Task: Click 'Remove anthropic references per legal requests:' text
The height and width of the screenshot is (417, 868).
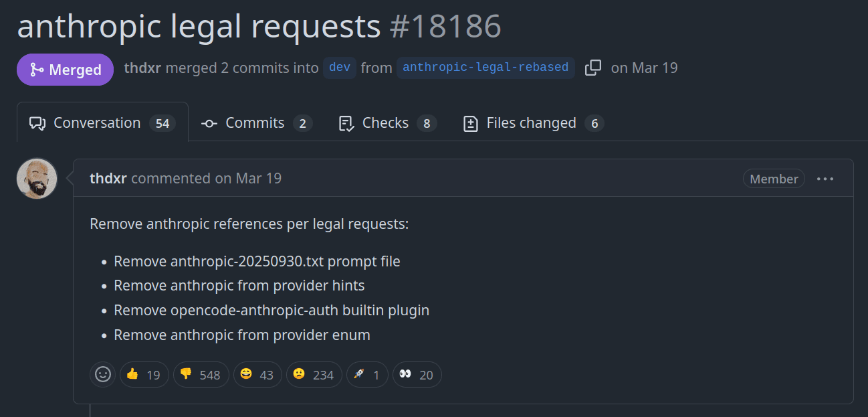Action: [x=249, y=224]
